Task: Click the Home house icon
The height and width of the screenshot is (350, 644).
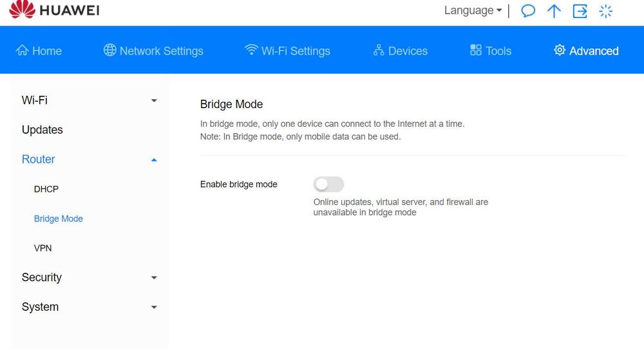Action: (x=23, y=50)
